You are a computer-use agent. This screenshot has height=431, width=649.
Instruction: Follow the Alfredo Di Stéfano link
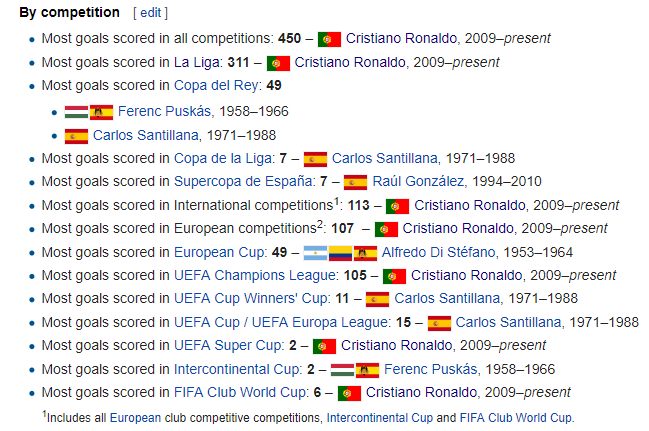tap(434, 253)
